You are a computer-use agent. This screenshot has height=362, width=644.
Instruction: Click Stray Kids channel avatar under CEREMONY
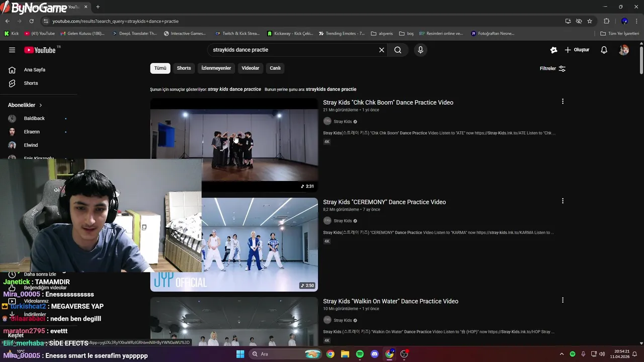327,221
